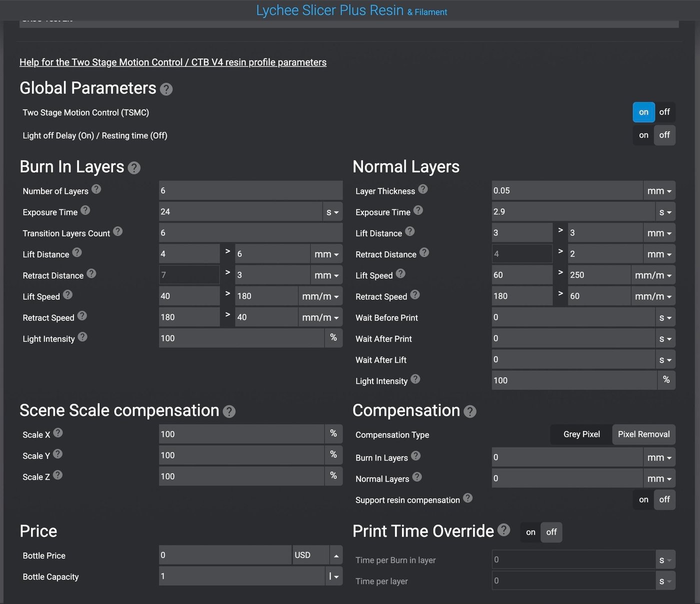
Task: Turn Support resin compensation on
Action: pos(643,500)
